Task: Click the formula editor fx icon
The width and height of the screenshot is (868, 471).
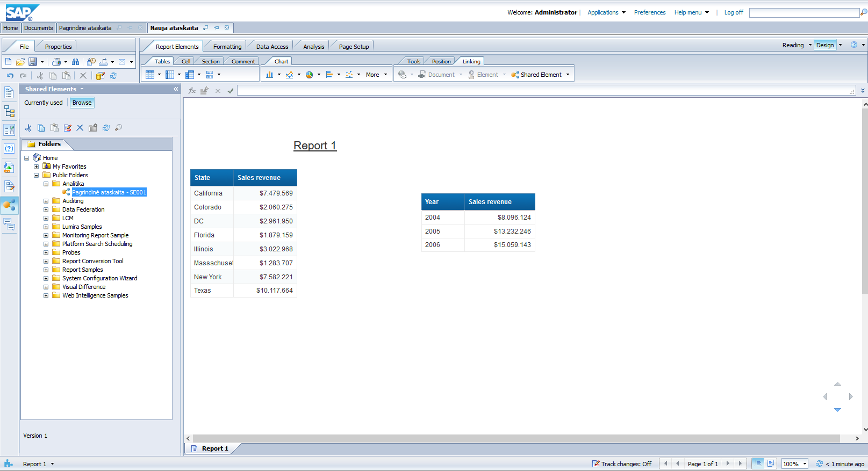Action: point(192,91)
